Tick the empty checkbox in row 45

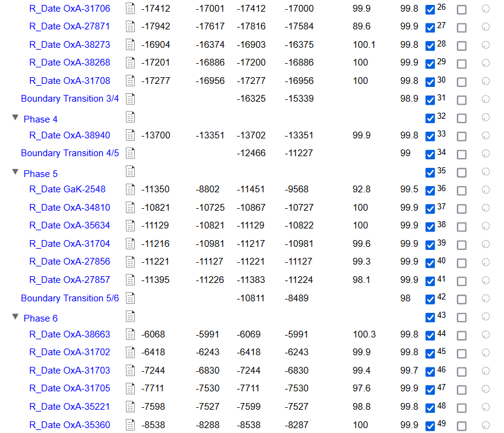462,353
